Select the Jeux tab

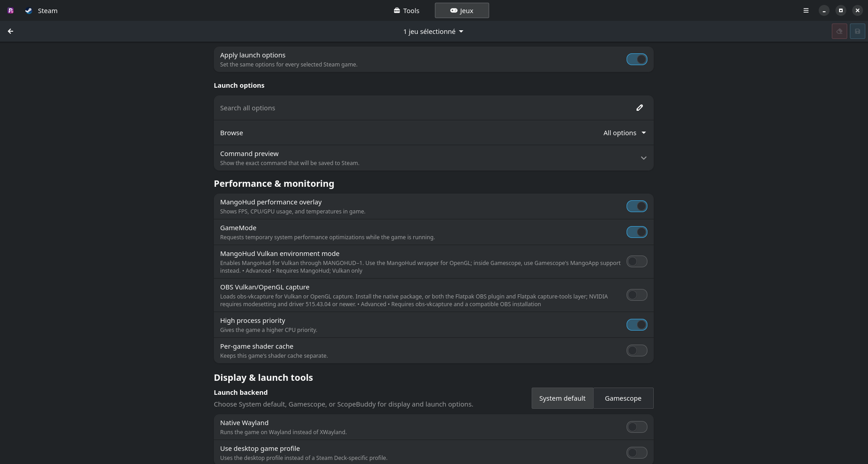(x=462, y=10)
